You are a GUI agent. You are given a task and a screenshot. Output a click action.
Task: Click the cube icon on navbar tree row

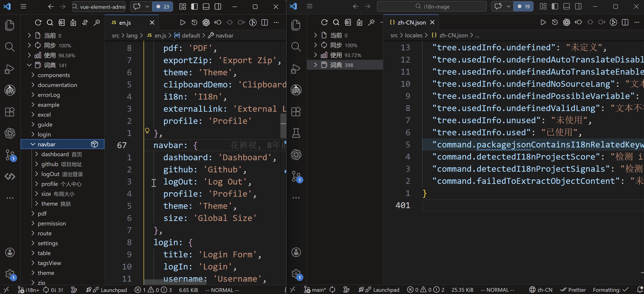click(x=95, y=144)
